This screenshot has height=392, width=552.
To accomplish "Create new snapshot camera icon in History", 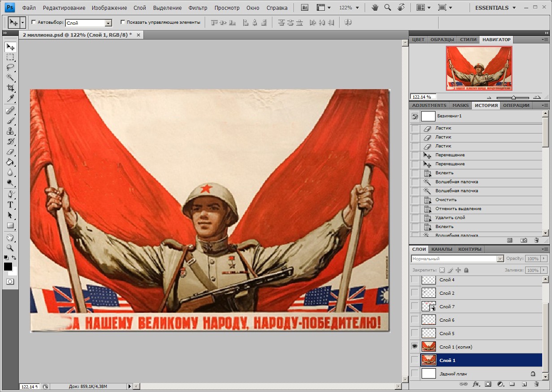I will [524, 240].
